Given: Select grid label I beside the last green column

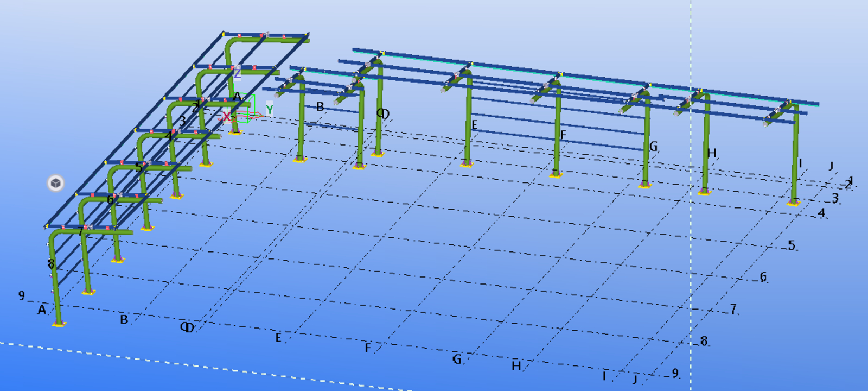Looking at the screenshot, I should pos(800,163).
